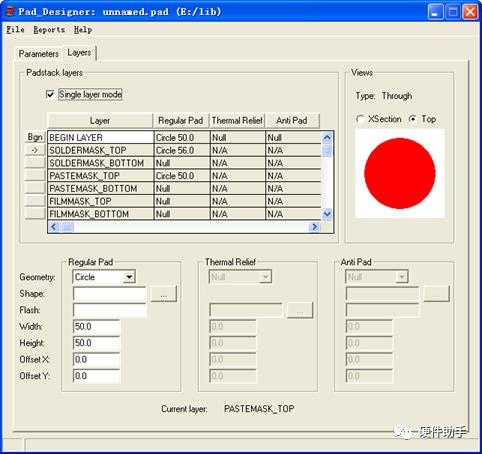
Task: Open the Thermal Relief geometry dropdown
Action: point(265,277)
